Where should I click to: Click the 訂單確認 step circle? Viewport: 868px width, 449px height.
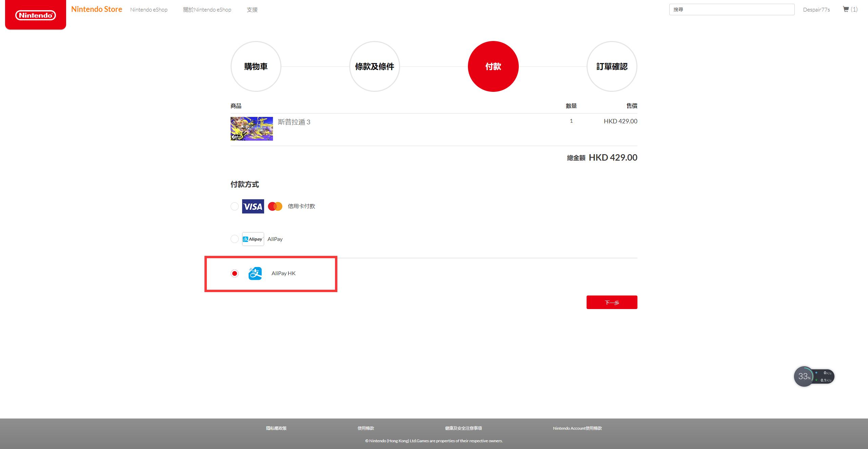[612, 66]
